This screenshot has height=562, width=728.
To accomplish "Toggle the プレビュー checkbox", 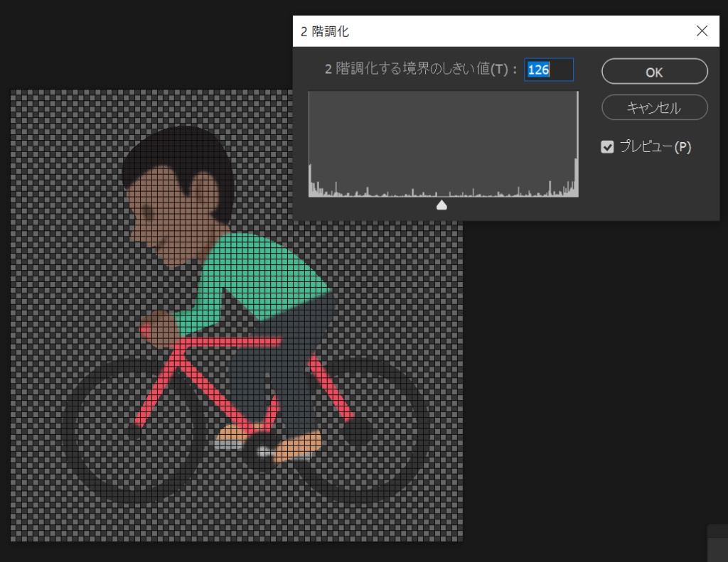I will click(607, 147).
